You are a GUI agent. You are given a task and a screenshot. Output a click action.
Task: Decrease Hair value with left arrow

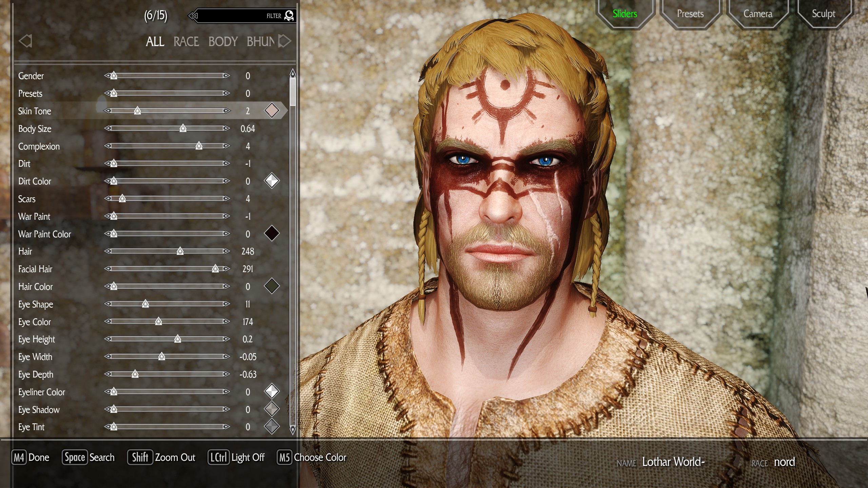tap(107, 251)
